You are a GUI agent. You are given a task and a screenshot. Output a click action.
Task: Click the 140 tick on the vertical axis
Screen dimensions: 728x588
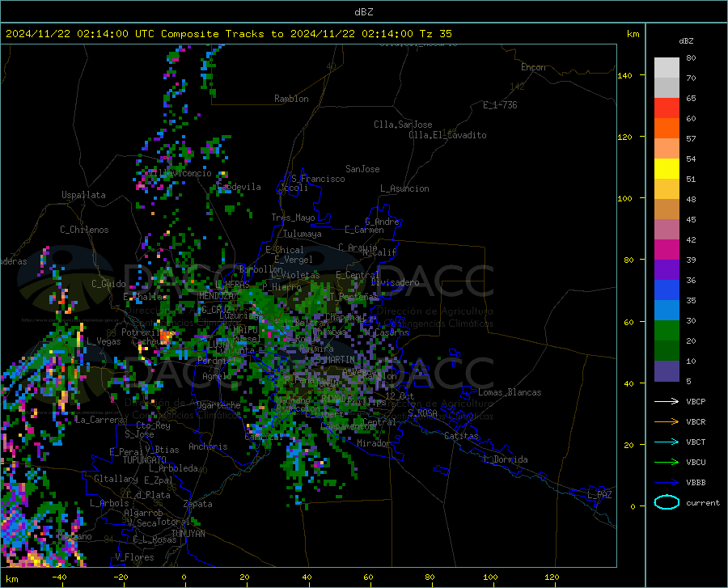(624, 75)
